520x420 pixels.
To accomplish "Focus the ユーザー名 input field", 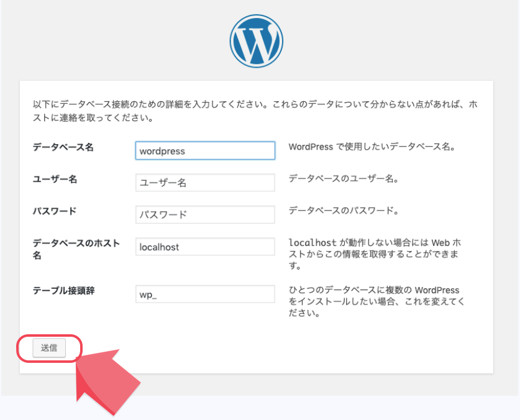I will pos(205,183).
